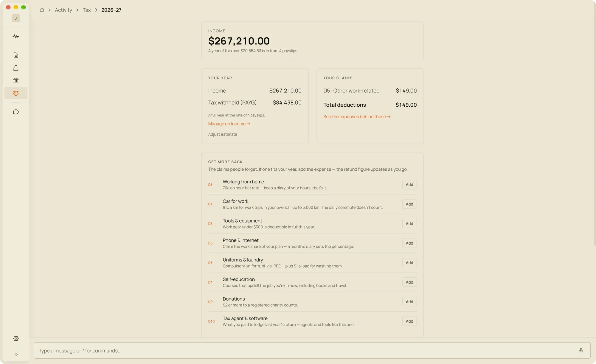Open the chat bubble icon in sidebar
596x364 pixels.
(16, 112)
